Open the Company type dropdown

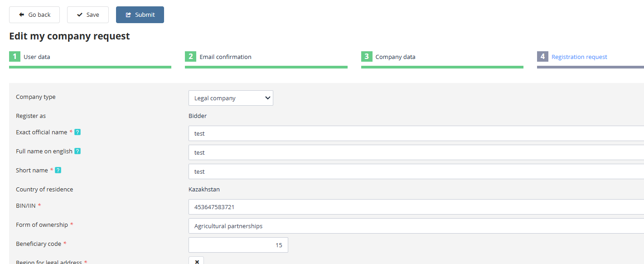coord(231,98)
